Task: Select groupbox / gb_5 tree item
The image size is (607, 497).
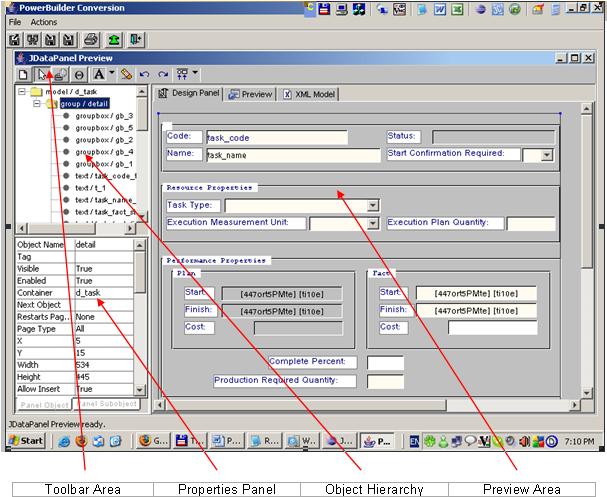Action: click(104, 128)
